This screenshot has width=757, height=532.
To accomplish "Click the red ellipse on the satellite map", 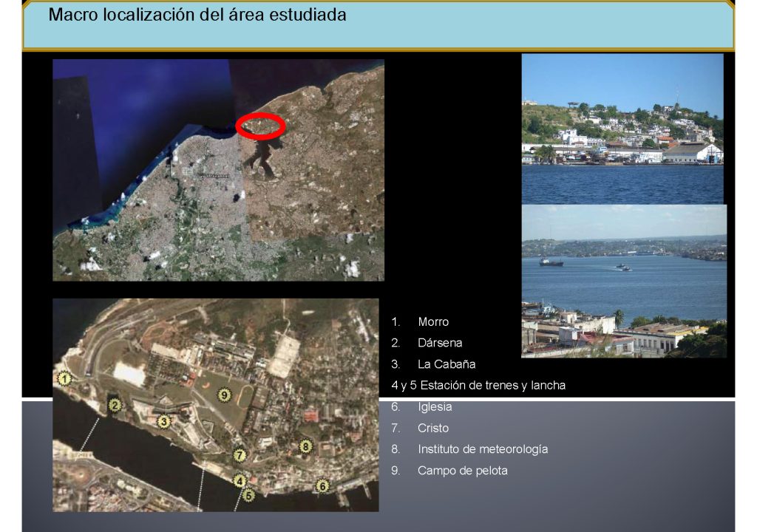I will click(x=260, y=126).
